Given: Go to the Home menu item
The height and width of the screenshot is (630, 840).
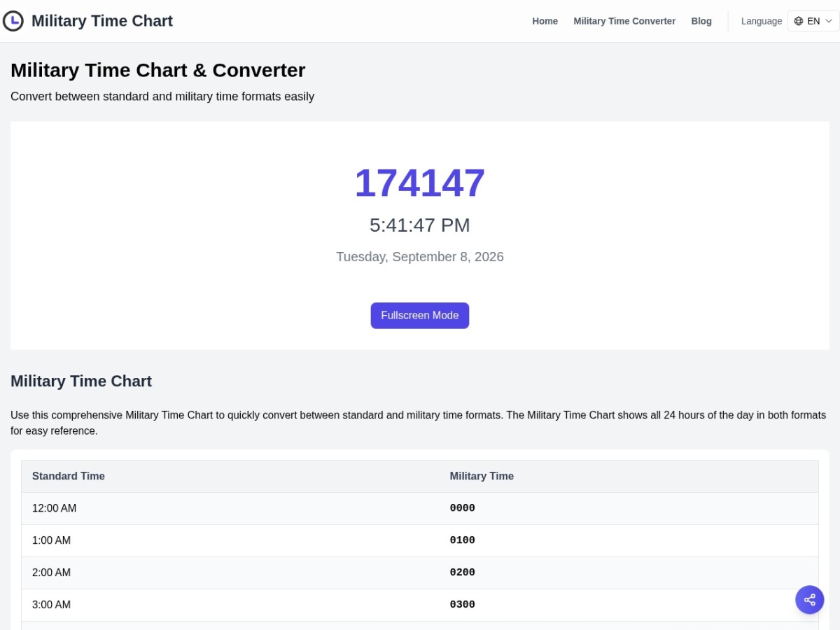Looking at the screenshot, I should (x=545, y=21).
